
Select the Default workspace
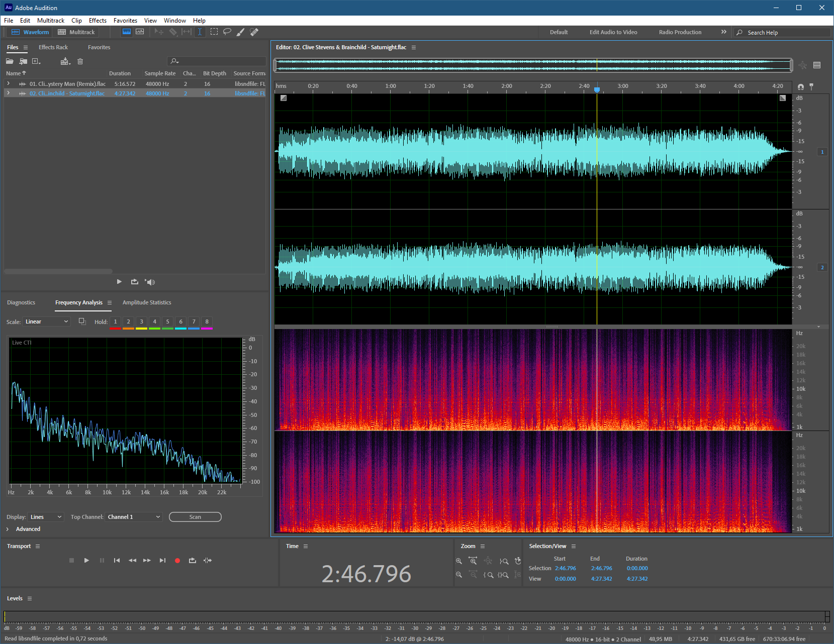pyautogui.click(x=559, y=32)
